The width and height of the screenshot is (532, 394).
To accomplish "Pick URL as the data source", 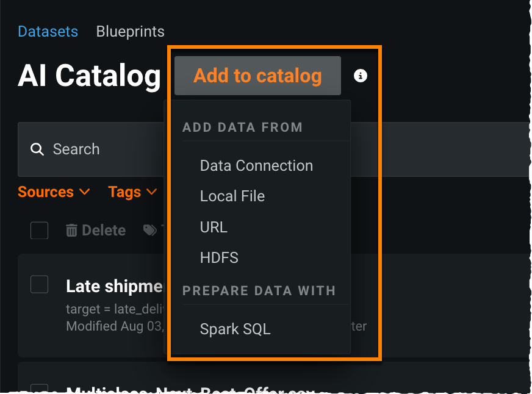I will 214,227.
